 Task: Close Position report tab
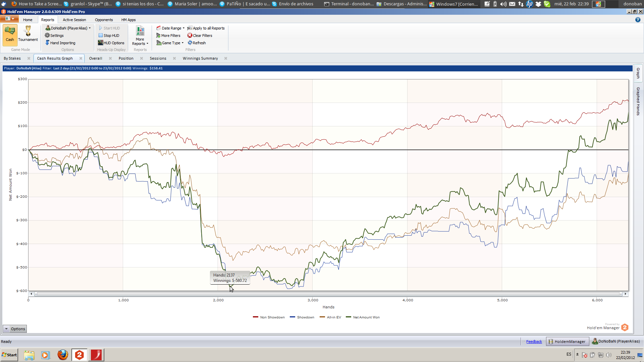[142, 58]
